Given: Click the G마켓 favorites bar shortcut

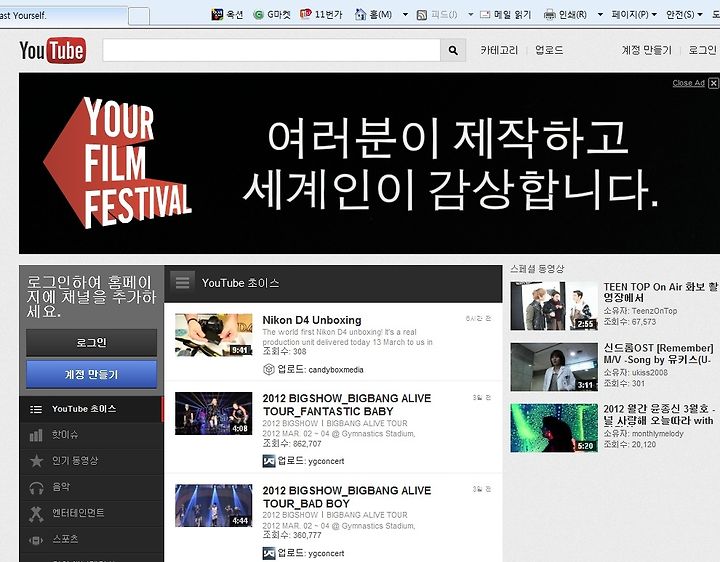Looking at the screenshot, I should [x=272, y=15].
